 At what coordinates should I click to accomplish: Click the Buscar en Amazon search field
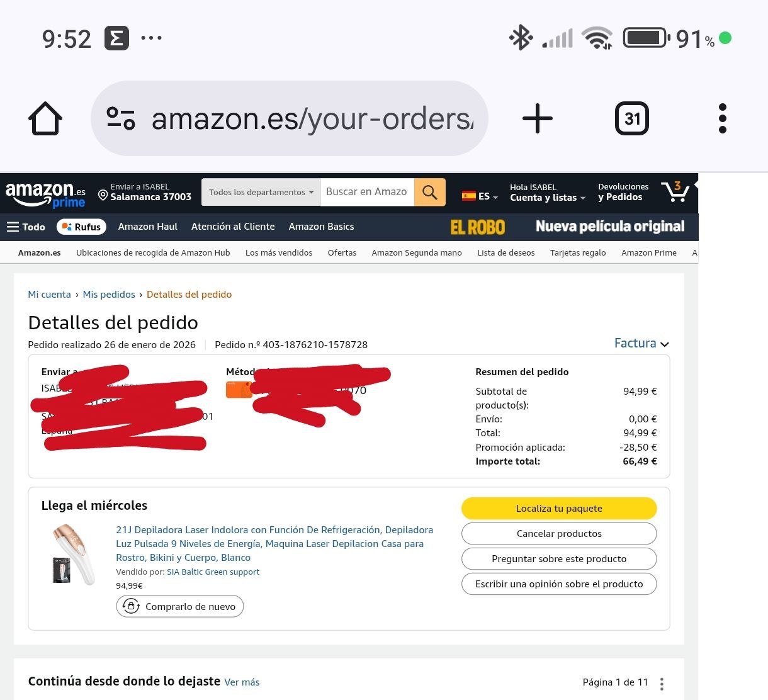[x=367, y=192]
